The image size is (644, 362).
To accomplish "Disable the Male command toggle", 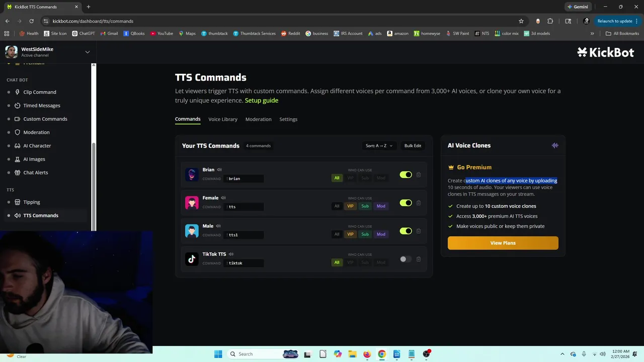I will pos(406,231).
